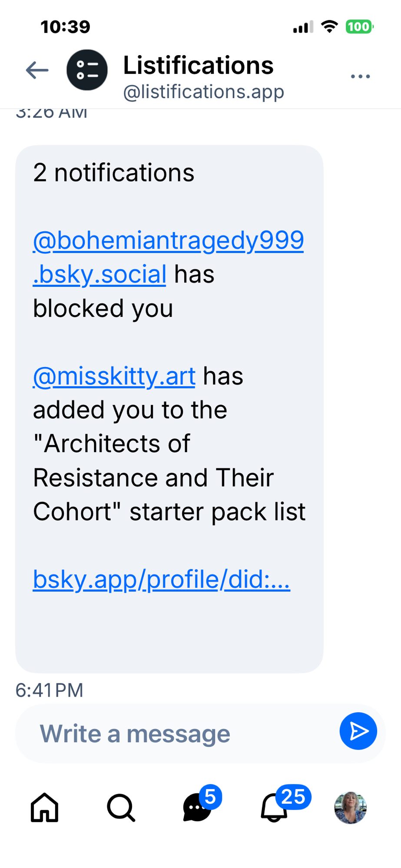This screenshot has height=868, width=401.
Task: Open the three-dot conversation options menu
Action: click(360, 76)
